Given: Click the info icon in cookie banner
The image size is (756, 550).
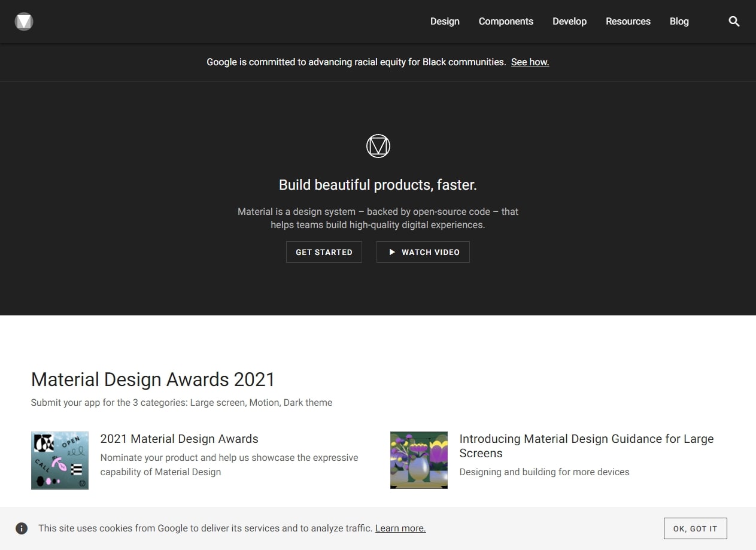Looking at the screenshot, I should (22, 528).
